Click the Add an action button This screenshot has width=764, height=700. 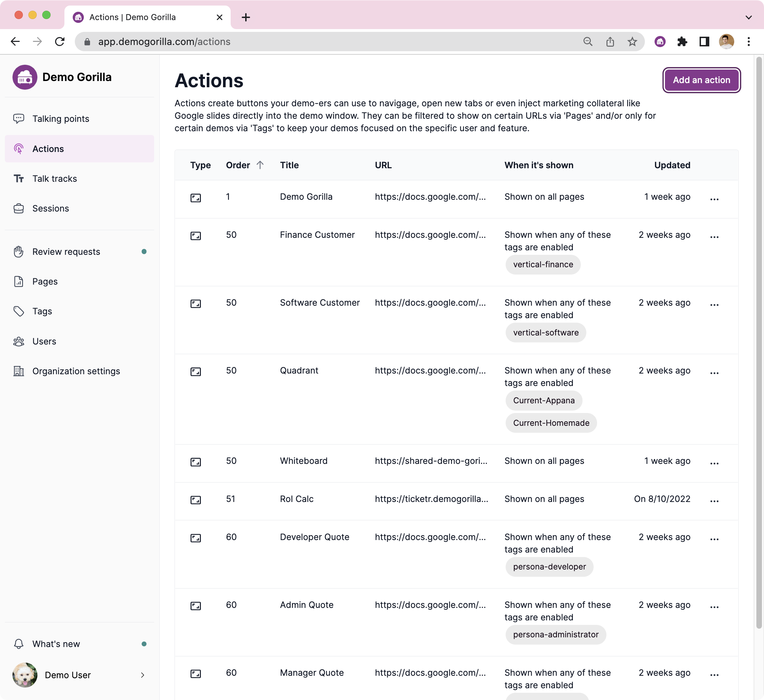coord(701,80)
